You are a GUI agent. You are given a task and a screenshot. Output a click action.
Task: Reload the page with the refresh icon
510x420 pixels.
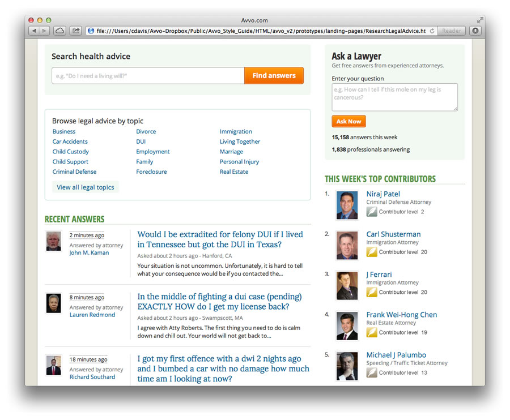tap(432, 31)
